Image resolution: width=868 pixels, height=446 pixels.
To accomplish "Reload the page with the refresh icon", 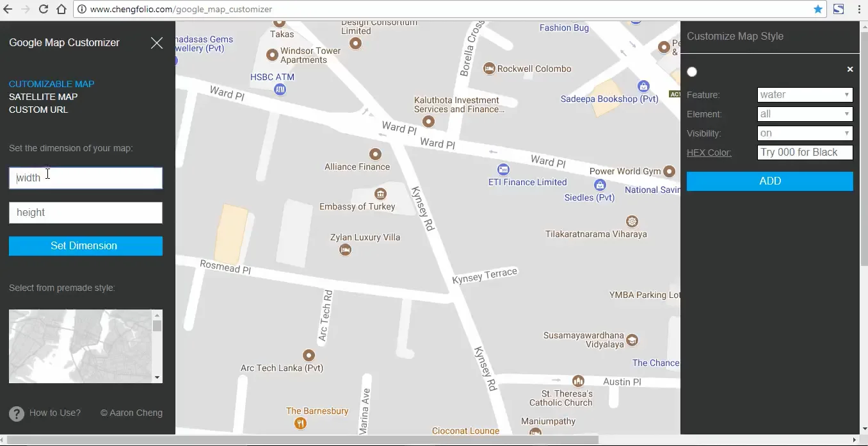I will click(x=44, y=9).
